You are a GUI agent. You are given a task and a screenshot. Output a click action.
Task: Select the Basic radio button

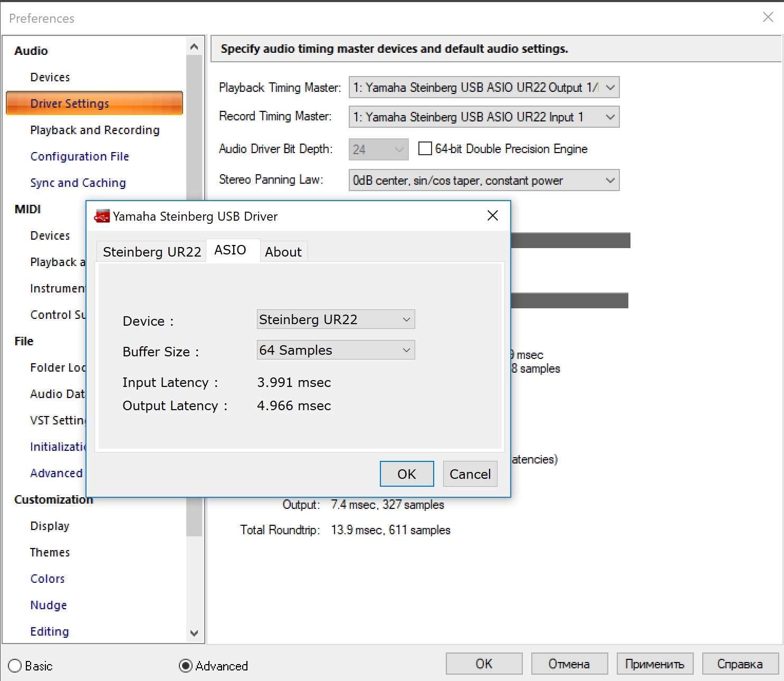click(x=15, y=666)
